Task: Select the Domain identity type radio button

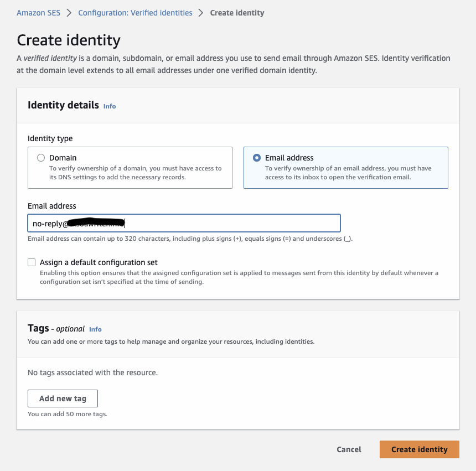Action: (41, 158)
